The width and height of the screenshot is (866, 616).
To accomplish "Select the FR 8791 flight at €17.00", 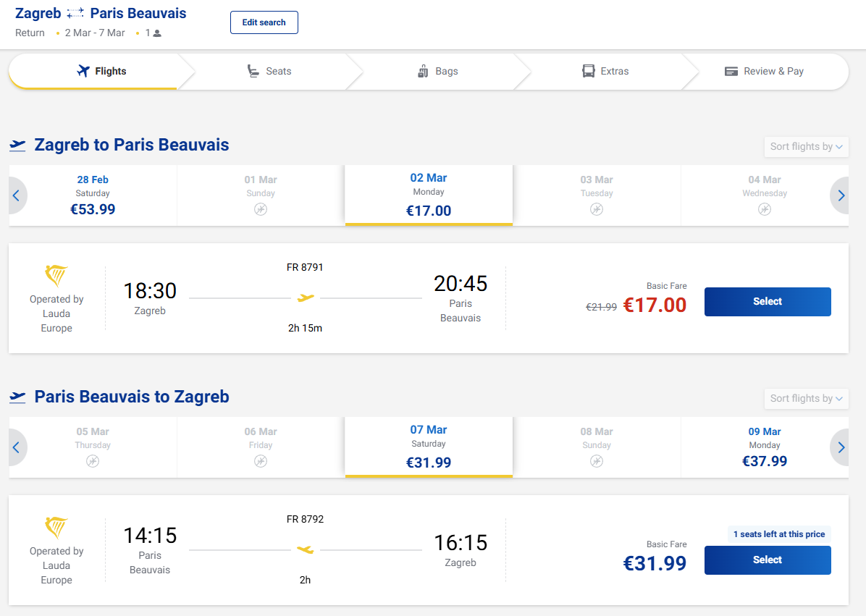I will [768, 302].
